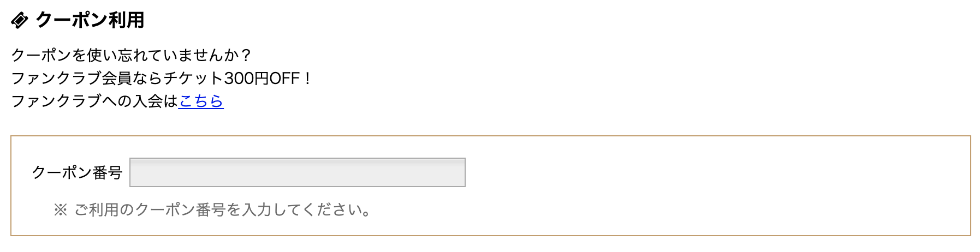This screenshot has height=252, width=980.
Task: Click the hint ご利用のクーポン番号を入力してください。
Action: pyautogui.click(x=223, y=210)
